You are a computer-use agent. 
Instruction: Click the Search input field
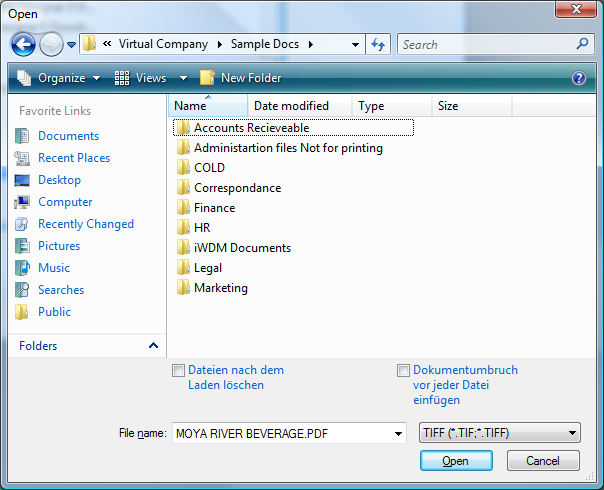(x=487, y=45)
